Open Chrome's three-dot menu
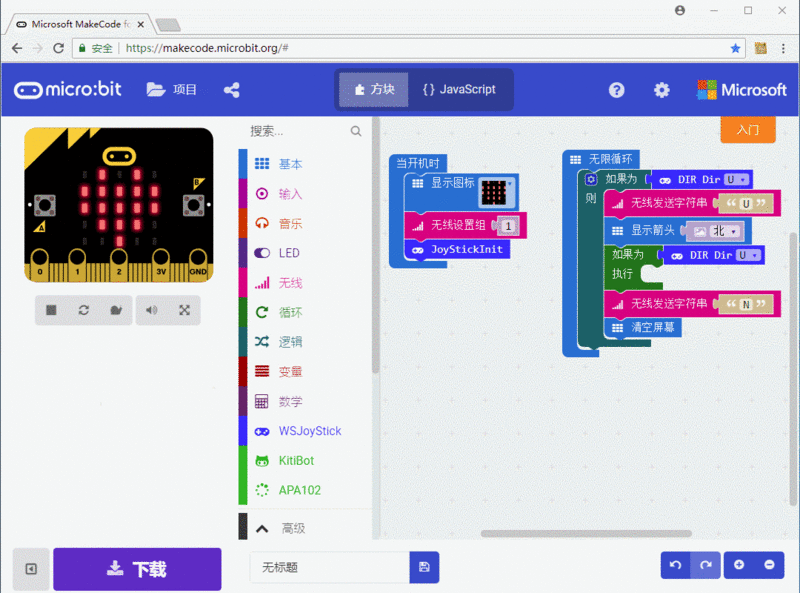Image resolution: width=800 pixels, height=593 pixels. (783, 48)
